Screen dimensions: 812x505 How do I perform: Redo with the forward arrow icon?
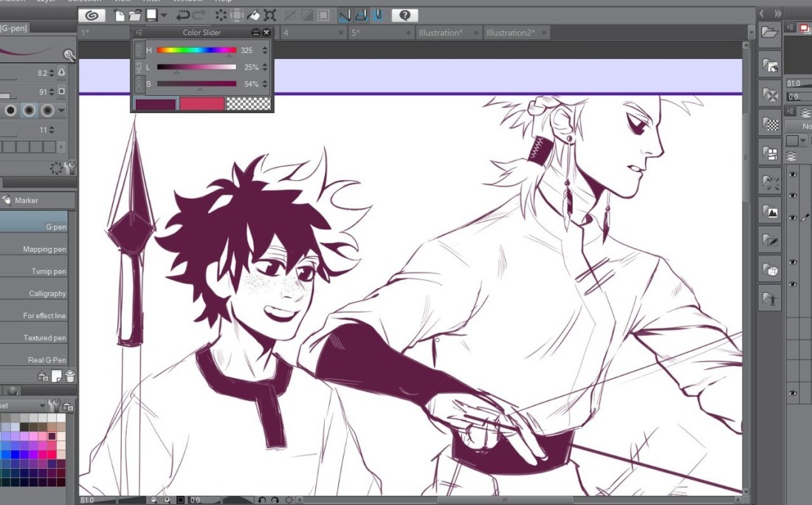pos(199,16)
